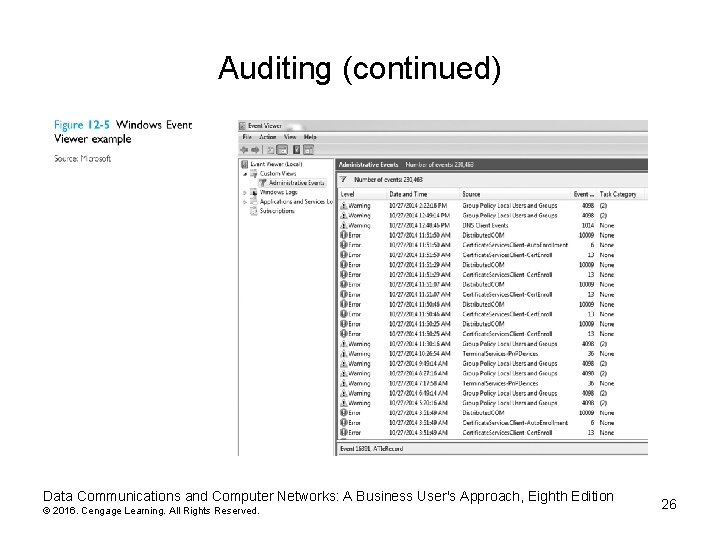Click the Applications and Services Logs folder icon
This screenshot has height=540, width=720.
[253, 202]
